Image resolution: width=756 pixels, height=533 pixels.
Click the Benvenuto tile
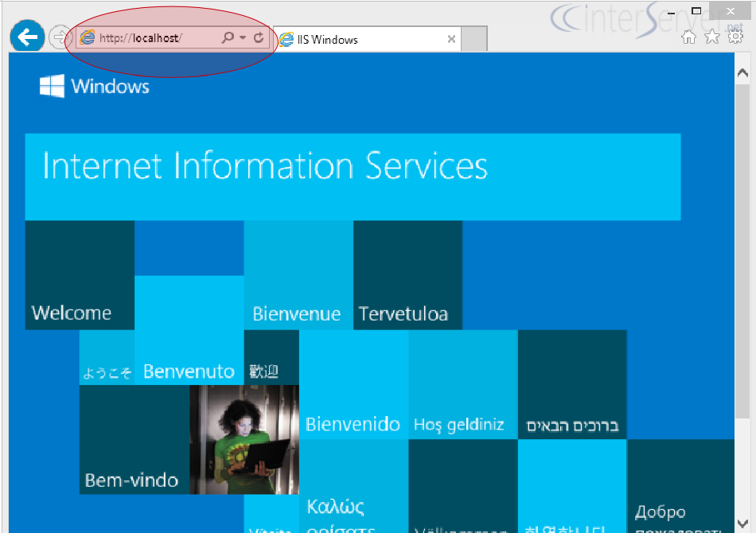tap(189, 330)
